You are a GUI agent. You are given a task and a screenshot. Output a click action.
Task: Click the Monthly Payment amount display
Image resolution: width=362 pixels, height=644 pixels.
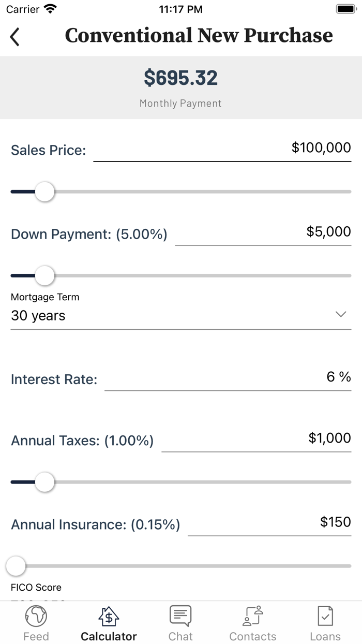(x=180, y=78)
